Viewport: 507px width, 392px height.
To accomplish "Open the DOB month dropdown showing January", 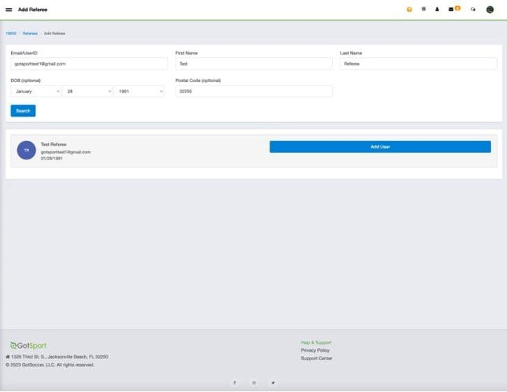I will pos(36,91).
